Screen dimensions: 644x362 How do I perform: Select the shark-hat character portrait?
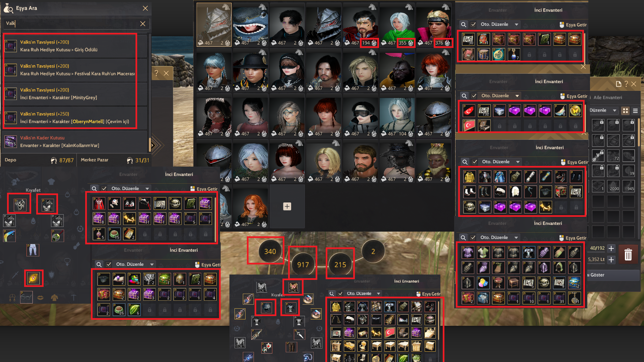251,25
